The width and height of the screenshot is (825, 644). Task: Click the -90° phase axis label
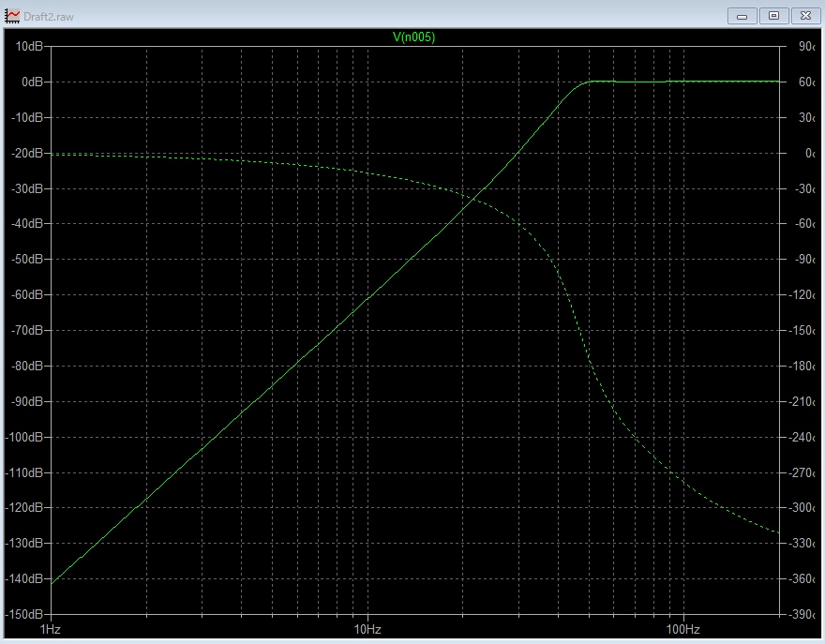[805, 260]
